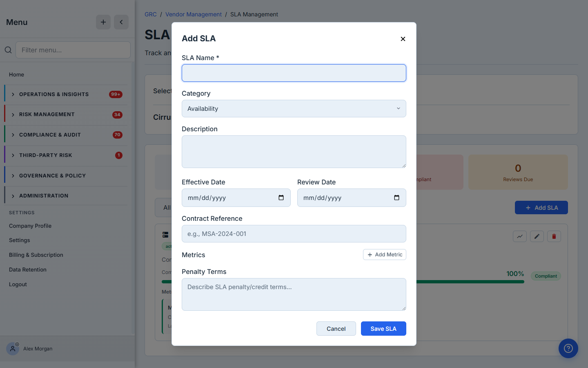Image resolution: width=588 pixels, height=368 pixels.
Task: Focus the Review Date field
Action: 352,198
